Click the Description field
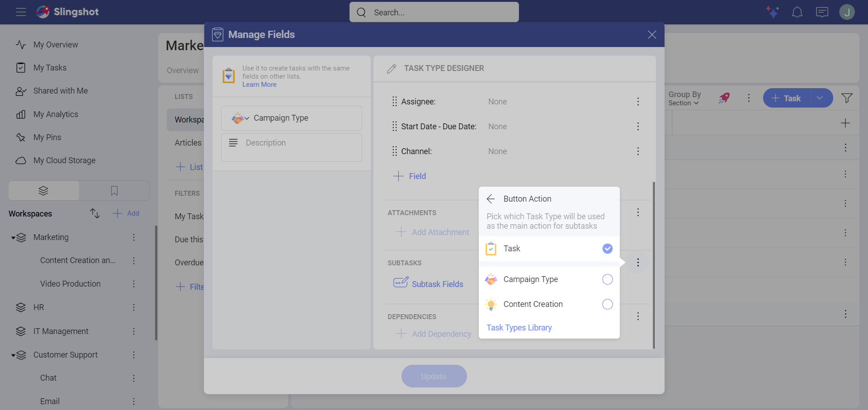This screenshot has height=410, width=868. tap(292, 147)
